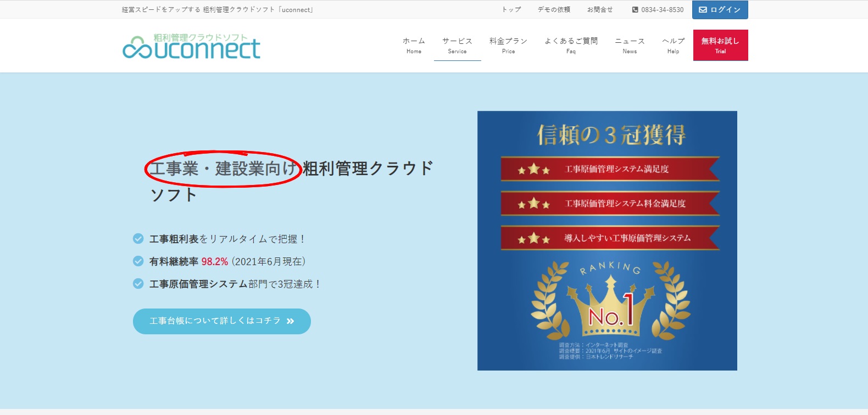Click the (2021年6月現在) text

pyautogui.click(x=269, y=261)
